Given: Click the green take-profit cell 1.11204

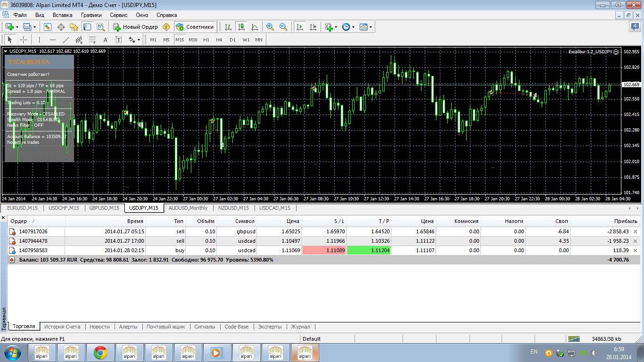Looking at the screenshot, I should pos(368,250).
